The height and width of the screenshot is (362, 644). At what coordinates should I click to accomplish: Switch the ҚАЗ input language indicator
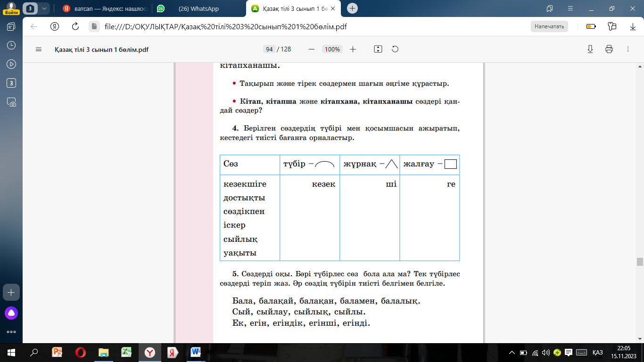(x=598, y=353)
